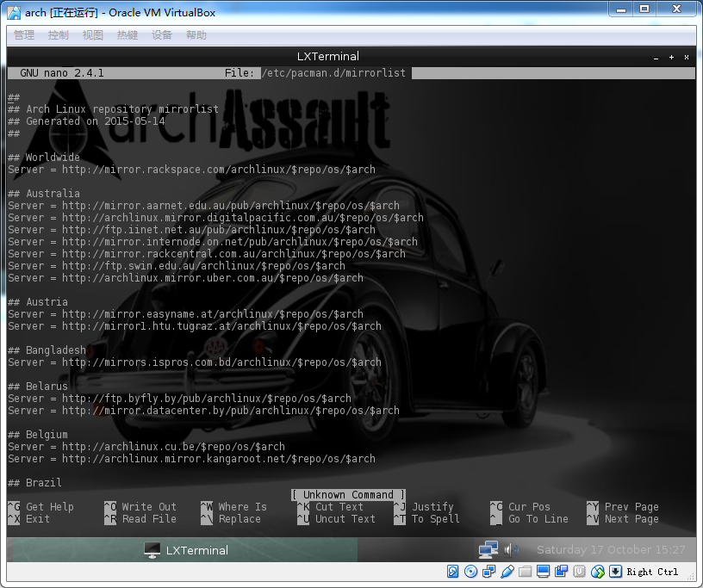
Task: Click the ftp.iinet.net.au server line
Action: coord(191,230)
